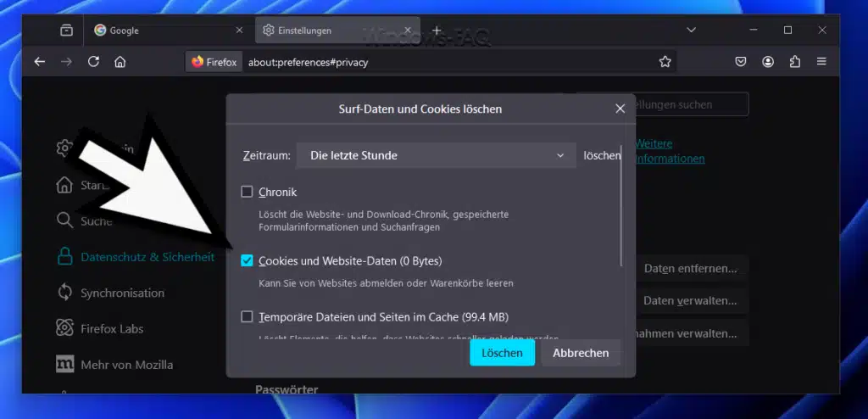868x419 pixels.
Task: Click the Firefox identity badge in address bar
Action: (214, 62)
